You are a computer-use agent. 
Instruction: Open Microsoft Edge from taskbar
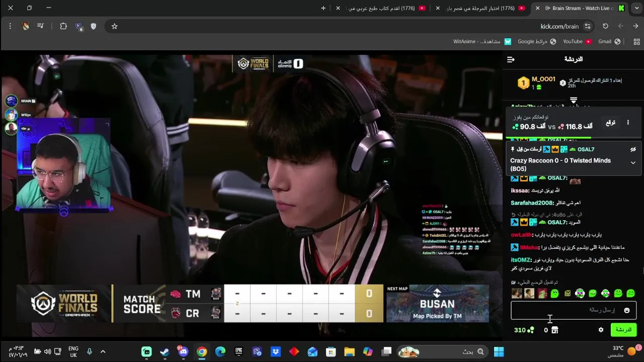pyautogui.click(x=220, y=352)
